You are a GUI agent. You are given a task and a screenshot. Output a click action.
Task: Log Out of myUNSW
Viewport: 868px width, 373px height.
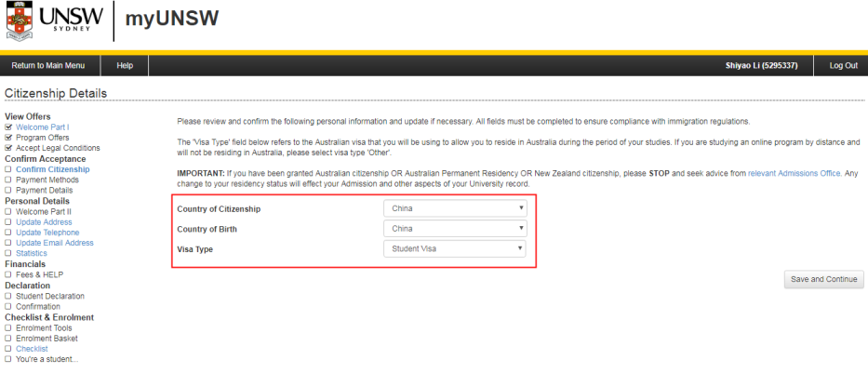[843, 65]
